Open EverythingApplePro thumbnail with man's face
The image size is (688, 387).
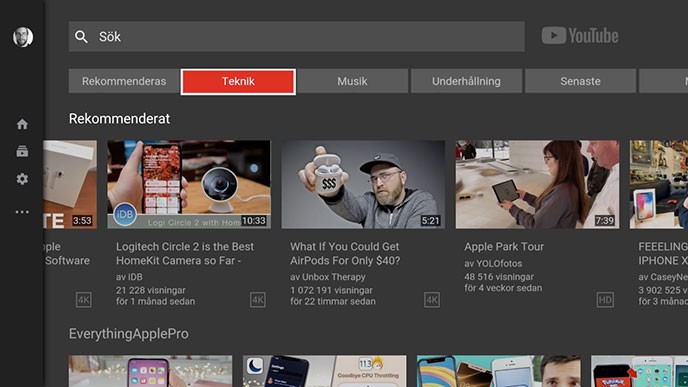coord(499,371)
